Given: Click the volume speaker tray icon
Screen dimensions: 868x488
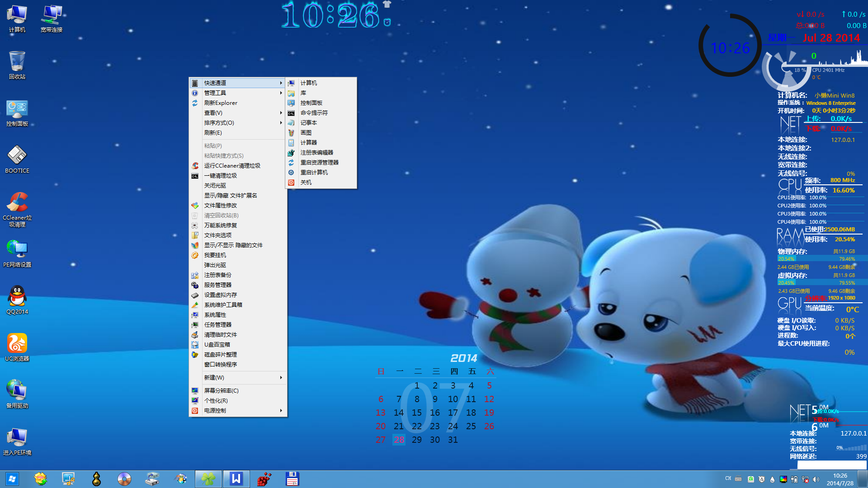Looking at the screenshot, I should click(x=816, y=479).
